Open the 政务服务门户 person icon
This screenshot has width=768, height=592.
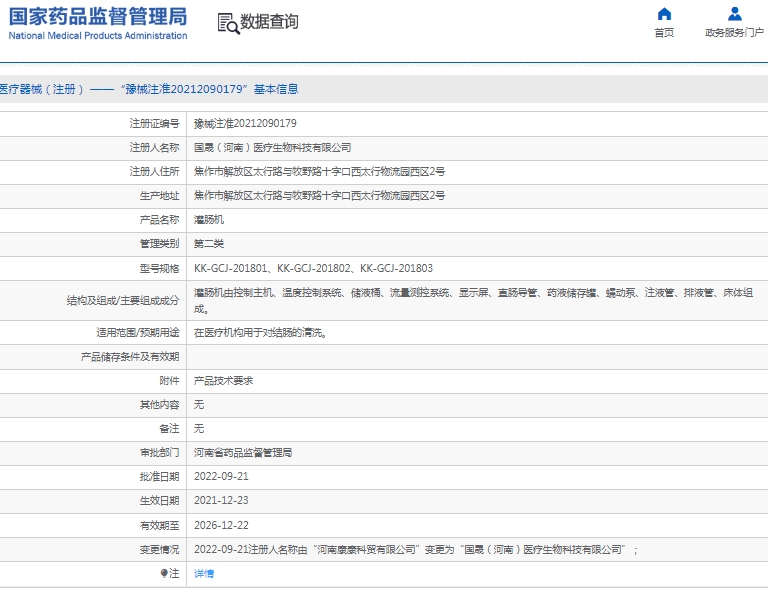pos(734,14)
